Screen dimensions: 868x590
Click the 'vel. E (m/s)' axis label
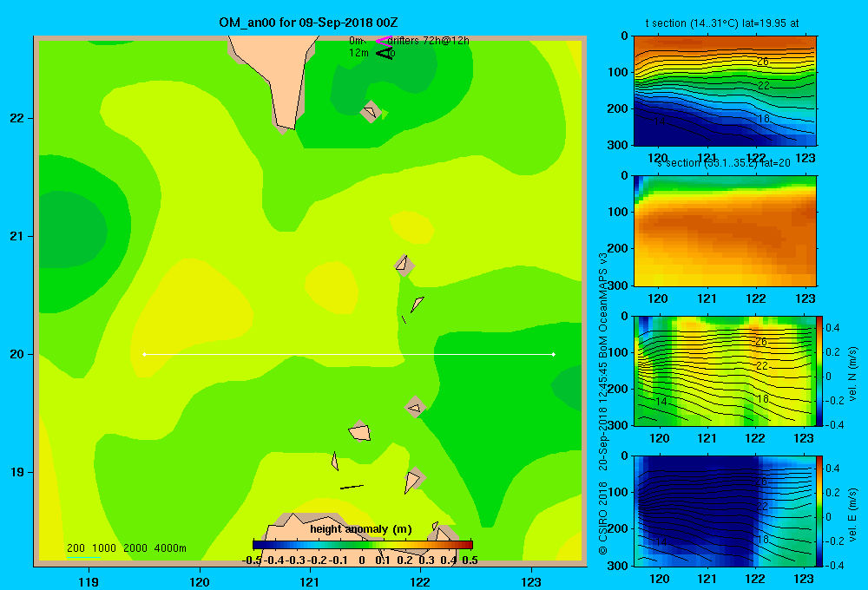(853, 515)
